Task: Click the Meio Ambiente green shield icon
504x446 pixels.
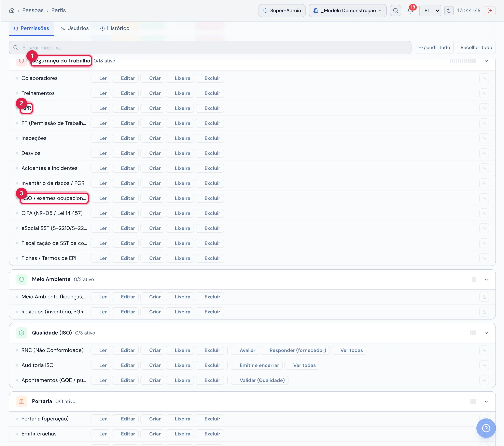Action: pyautogui.click(x=22, y=279)
